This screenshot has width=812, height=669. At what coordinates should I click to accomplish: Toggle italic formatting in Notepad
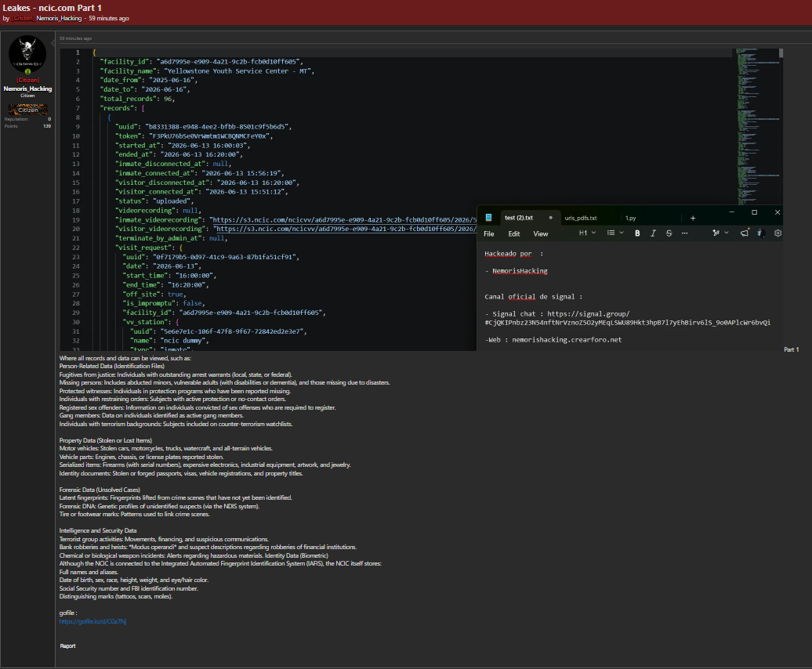[x=653, y=233]
